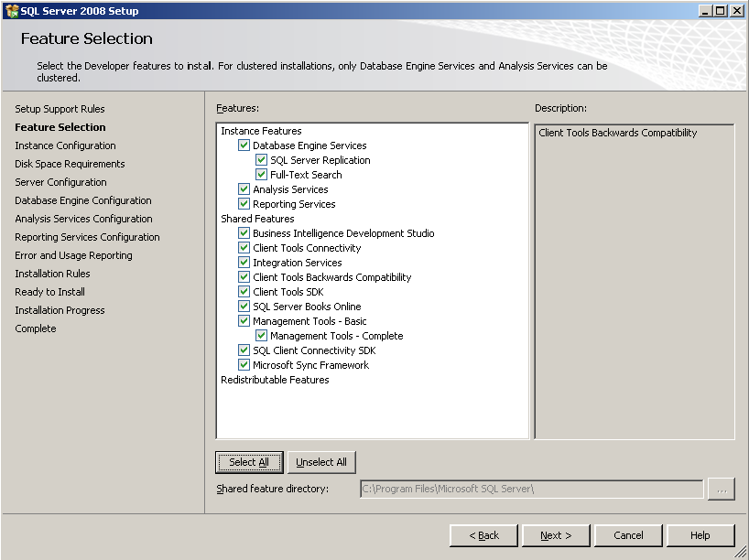This screenshot has height=560, width=749.
Task: Toggle Management Tools - Complete checkbox
Action: click(261, 336)
